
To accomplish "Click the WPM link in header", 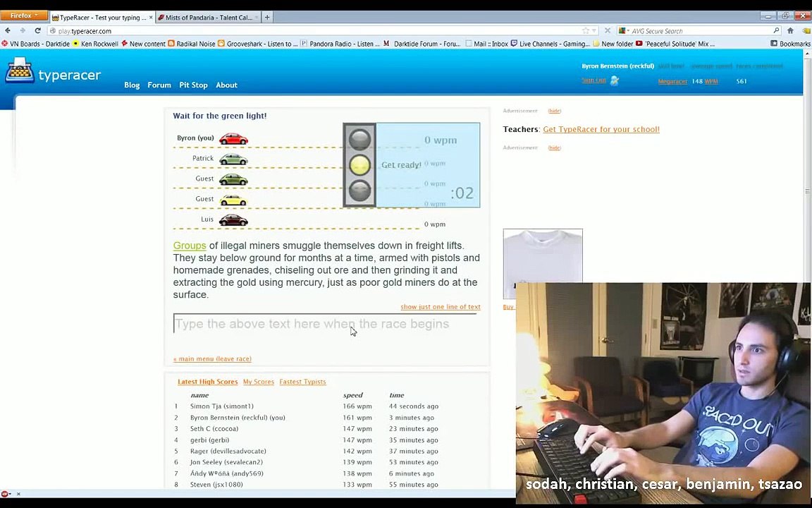I will point(711,81).
